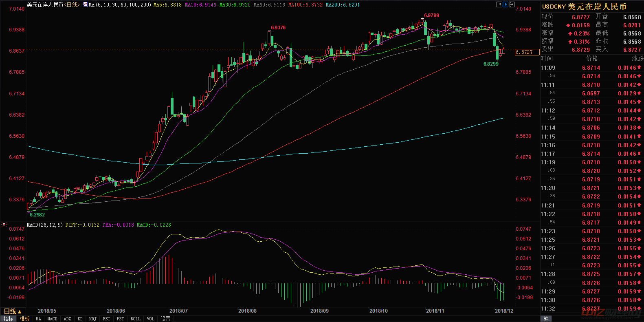The height and width of the screenshot is (322, 644).
Task: Select the MACD indicator tab
Action: coord(52,319)
